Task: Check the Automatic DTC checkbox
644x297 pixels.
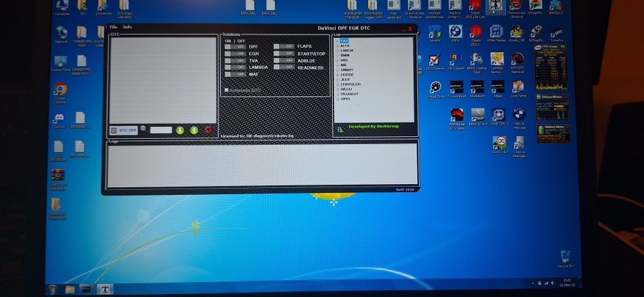Action: (226, 90)
